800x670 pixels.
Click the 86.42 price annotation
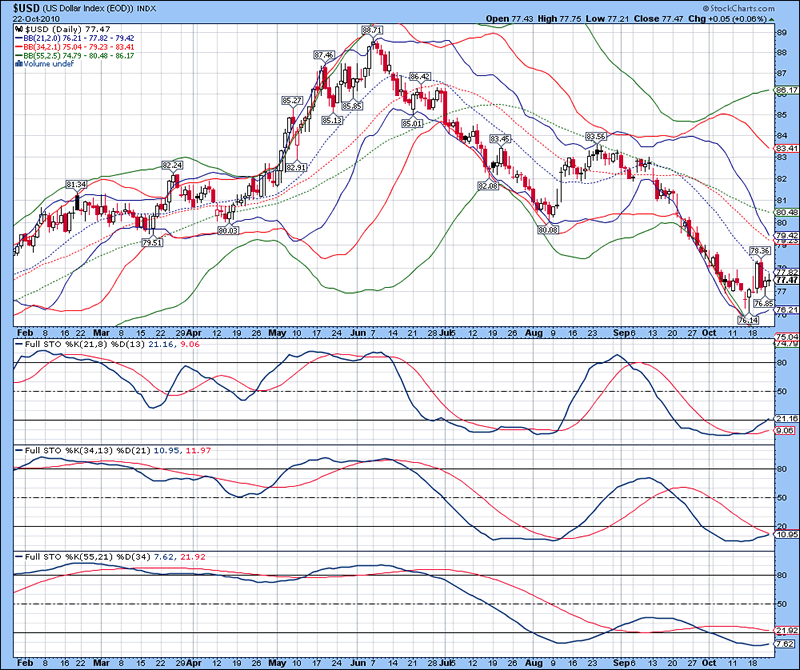(420, 77)
